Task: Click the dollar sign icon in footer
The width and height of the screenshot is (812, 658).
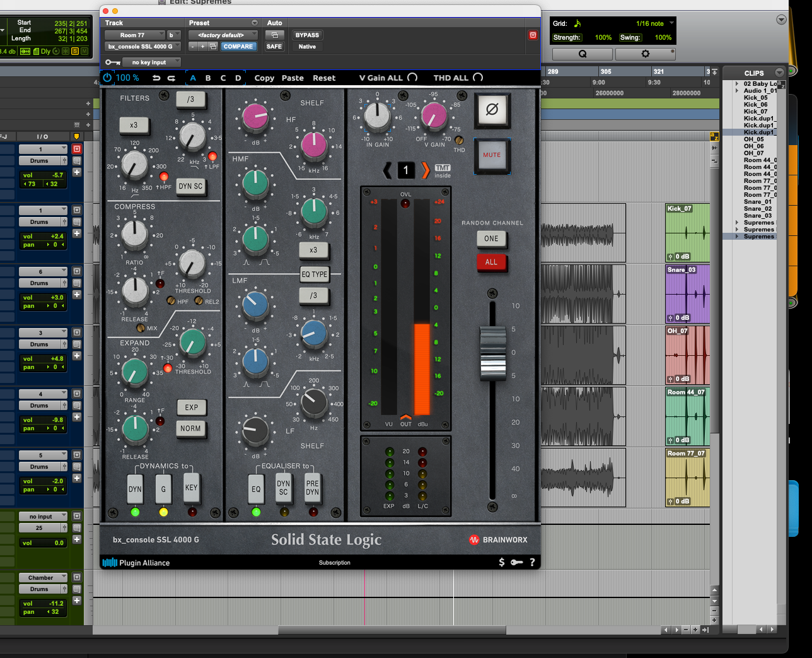Action: point(502,562)
